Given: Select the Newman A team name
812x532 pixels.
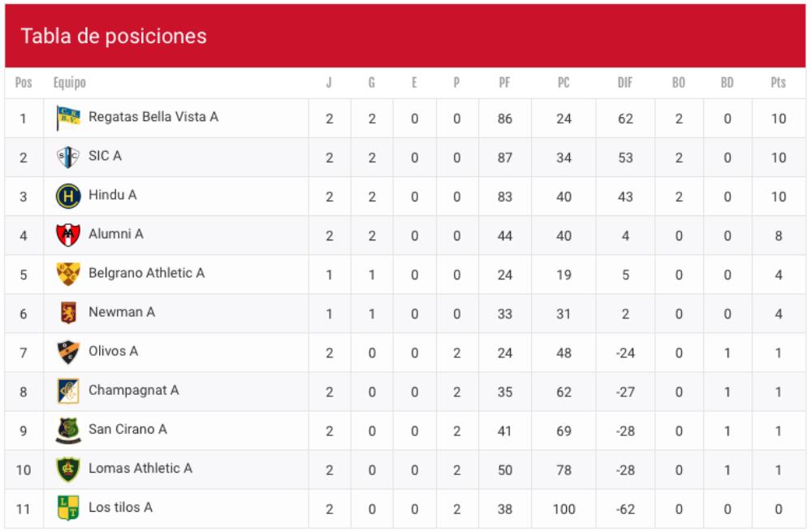Looking at the screenshot, I should coord(122,312).
